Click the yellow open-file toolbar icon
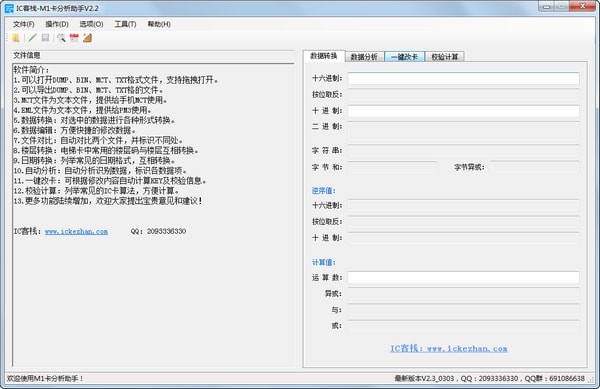Viewport: 600px width, 389px height. (16, 38)
